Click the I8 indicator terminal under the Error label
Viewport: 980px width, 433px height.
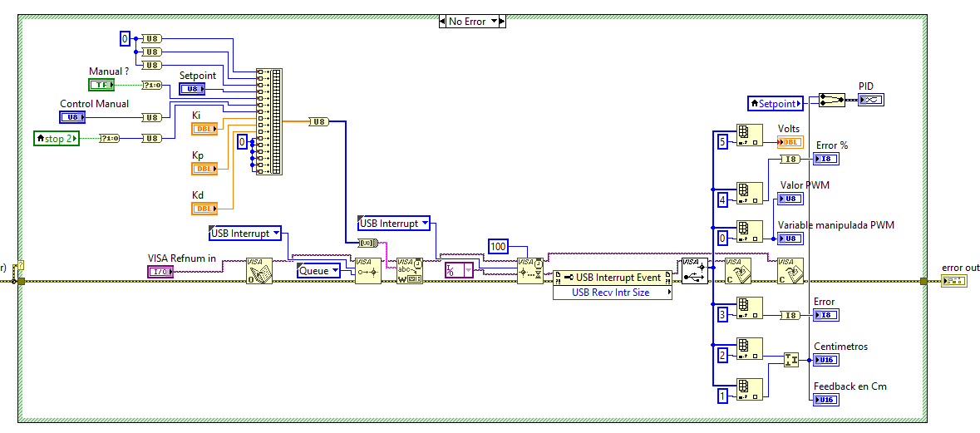point(826,315)
